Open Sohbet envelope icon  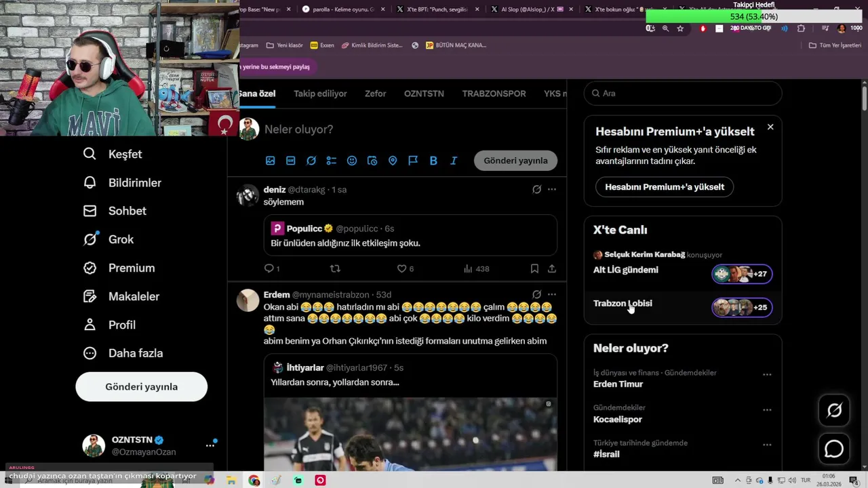tap(90, 211)
